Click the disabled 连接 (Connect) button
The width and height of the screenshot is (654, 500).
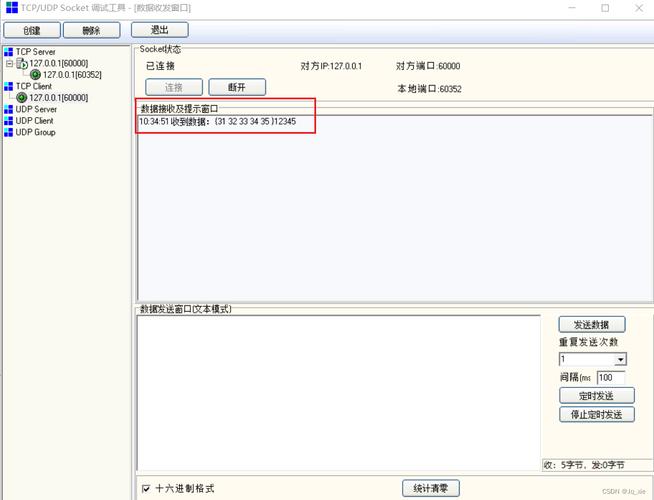(174, 87)
